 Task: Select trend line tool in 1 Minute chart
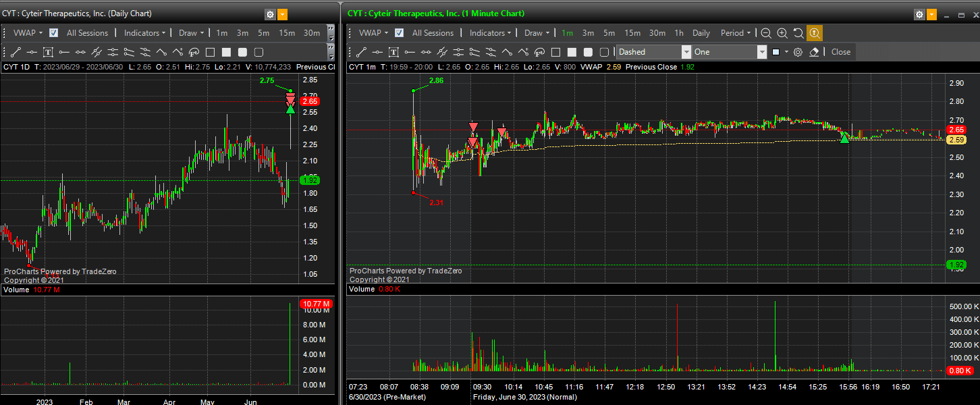361,52
